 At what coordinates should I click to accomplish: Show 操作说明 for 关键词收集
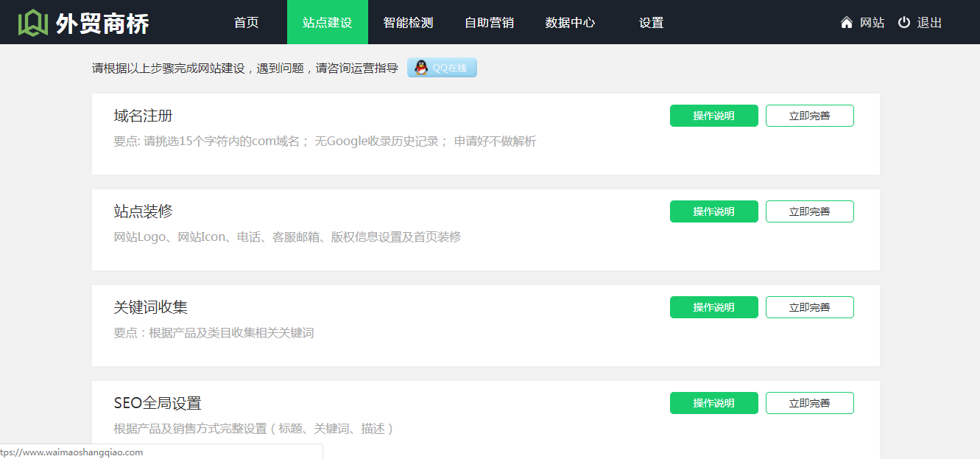click(x=713, y=307)
